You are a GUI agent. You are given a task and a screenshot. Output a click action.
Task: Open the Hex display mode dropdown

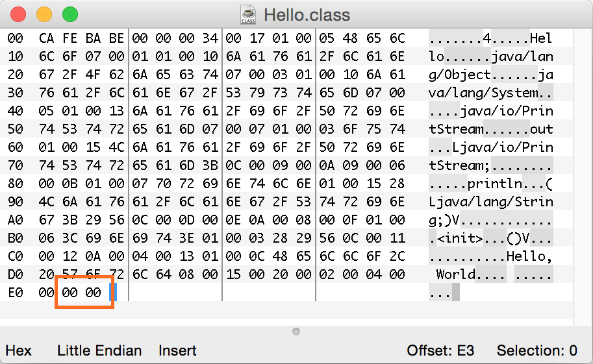point(18,351)
